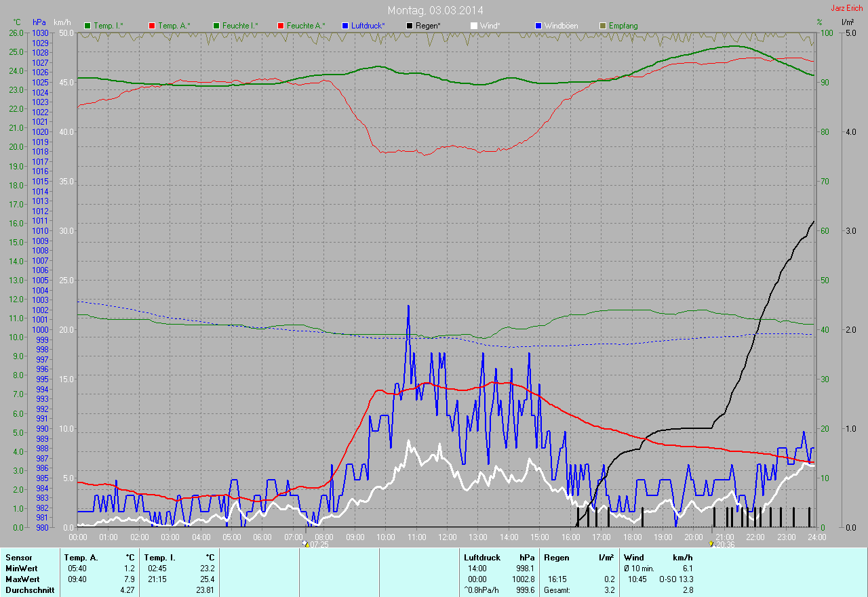Toggle the blue Windböen legend square
Viewport: 868px width, 597px height.
[538, 26]
